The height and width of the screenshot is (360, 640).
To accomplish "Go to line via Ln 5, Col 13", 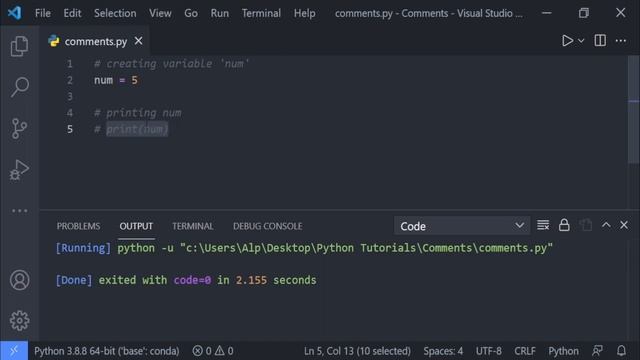I will 357,351.
